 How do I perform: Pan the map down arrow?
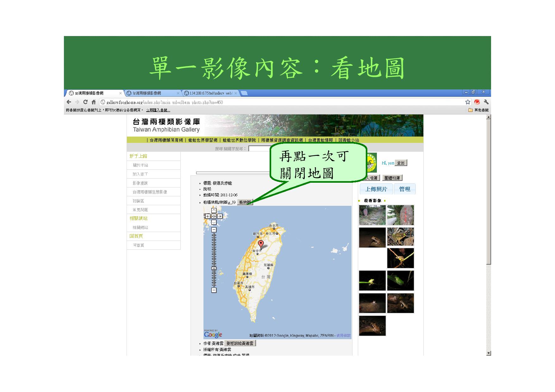click(x=214, y=222)
